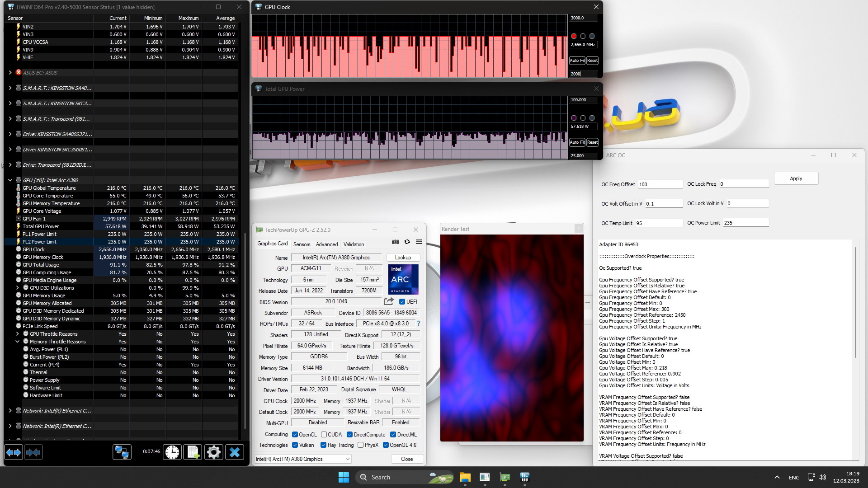This screenshot has width=868, height=488.
Task: Click the red color circle in GPU Clock graph
Action: coord(574,36)
